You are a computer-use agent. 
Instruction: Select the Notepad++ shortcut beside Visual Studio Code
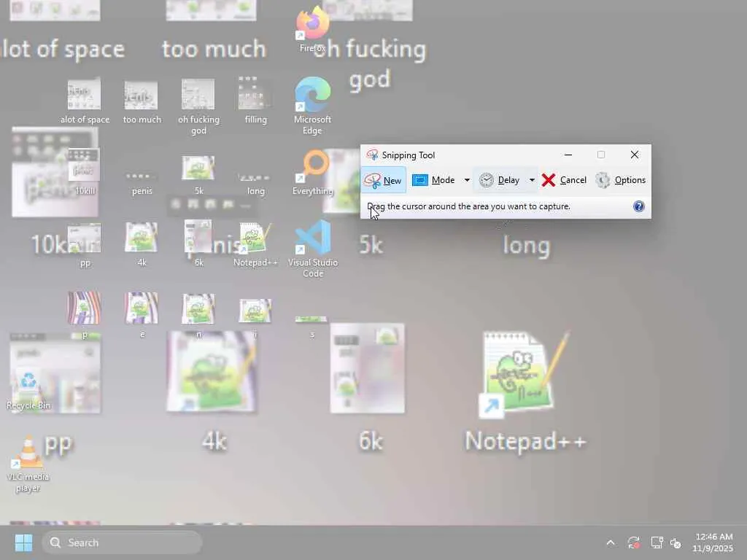click(x=255, y=244)
